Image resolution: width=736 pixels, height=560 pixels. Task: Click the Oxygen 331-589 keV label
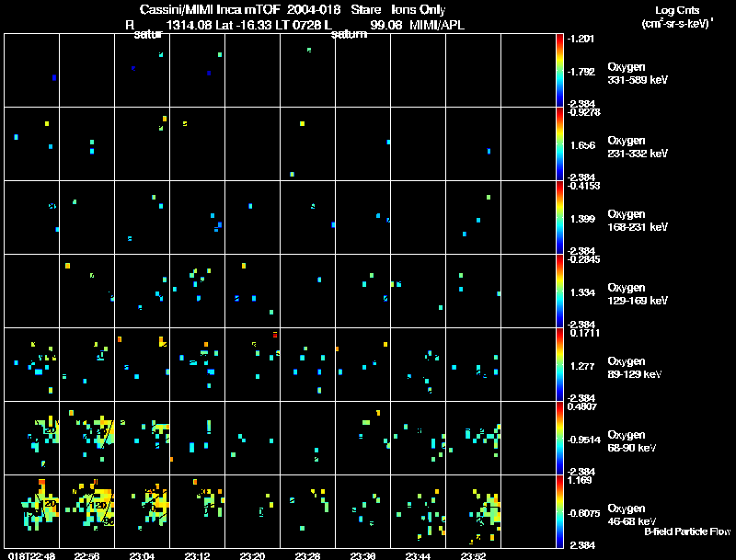coord(638,74)
